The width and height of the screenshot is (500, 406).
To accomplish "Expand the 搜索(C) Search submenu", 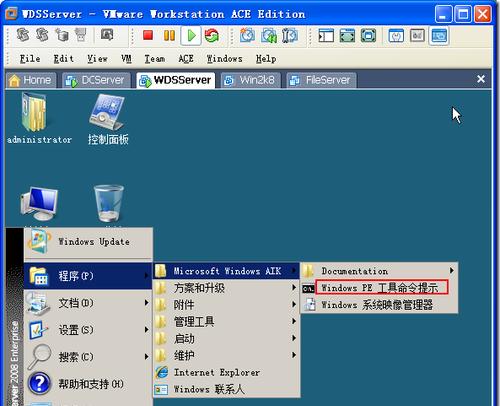I will point(88,357).
